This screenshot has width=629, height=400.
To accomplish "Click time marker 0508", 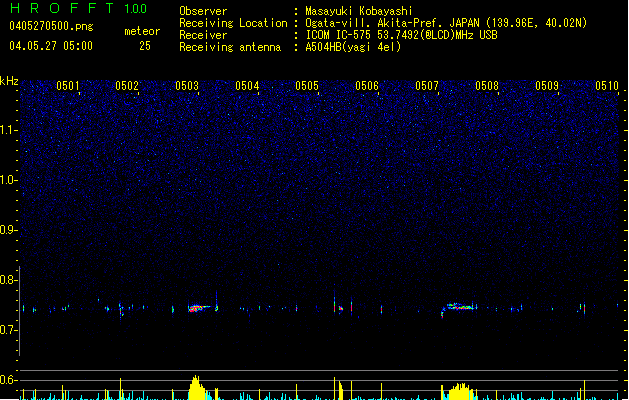I will (487, 86).
